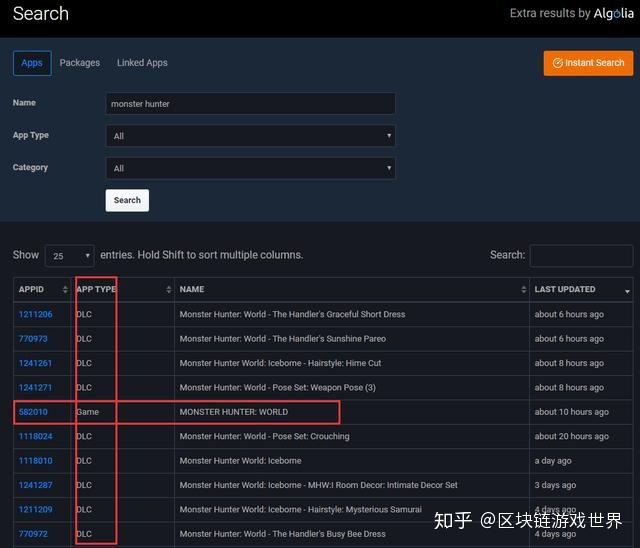640x548 pixels.
Task: Open app ID 1211209 link
Action: (36, 510)
